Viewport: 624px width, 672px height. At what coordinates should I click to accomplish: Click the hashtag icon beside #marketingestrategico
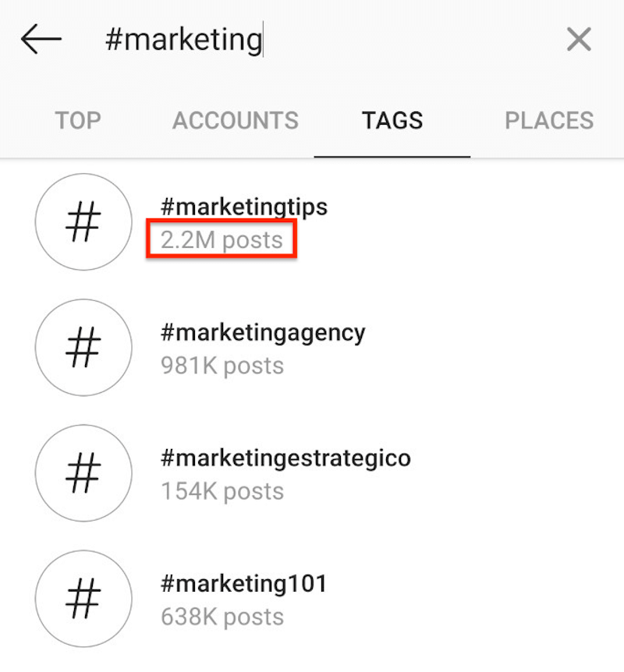point(83,473)
